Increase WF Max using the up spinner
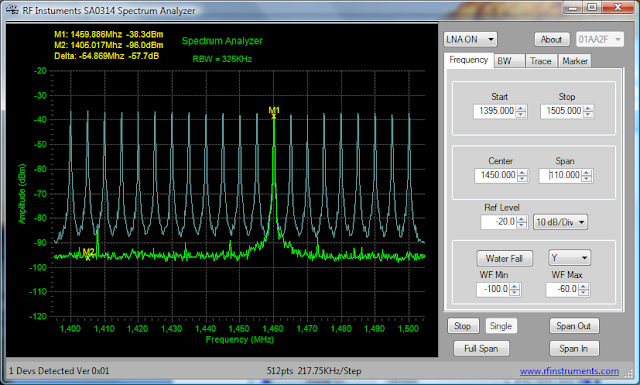The image size is (640, 385). click(x=584, y=287)
